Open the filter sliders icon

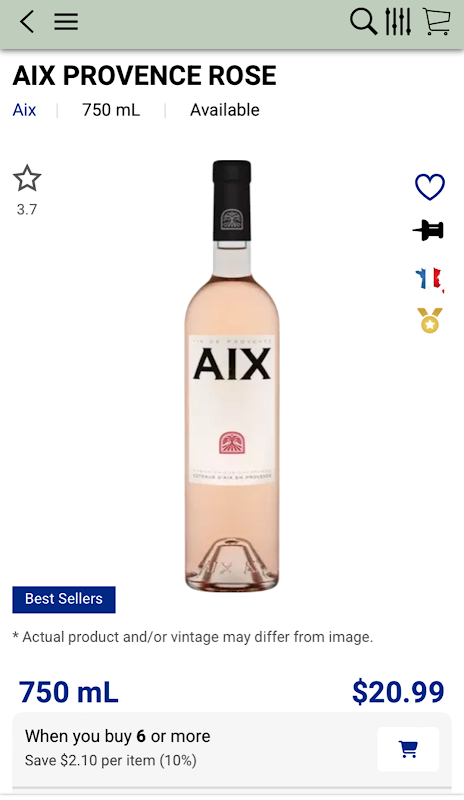coord(398,22)
